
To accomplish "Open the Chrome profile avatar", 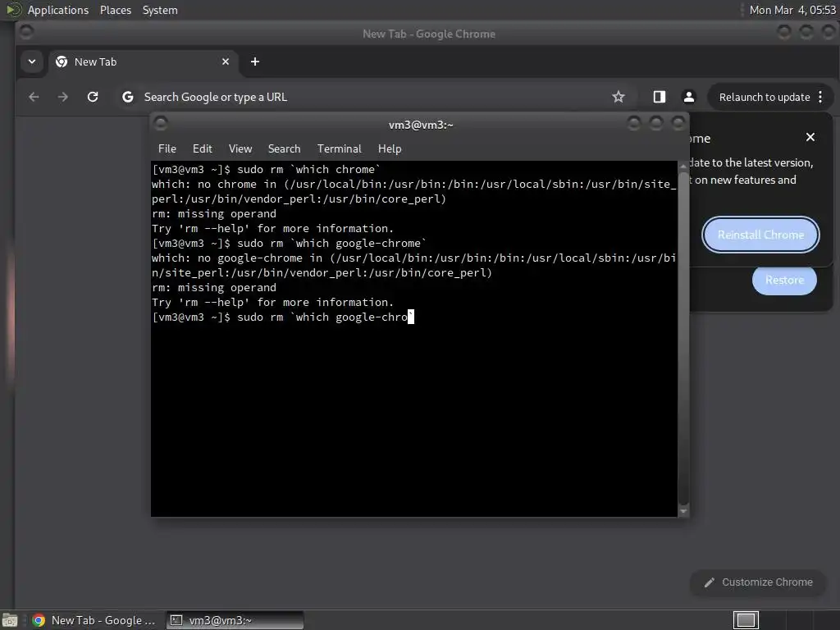I will [689, 97].
